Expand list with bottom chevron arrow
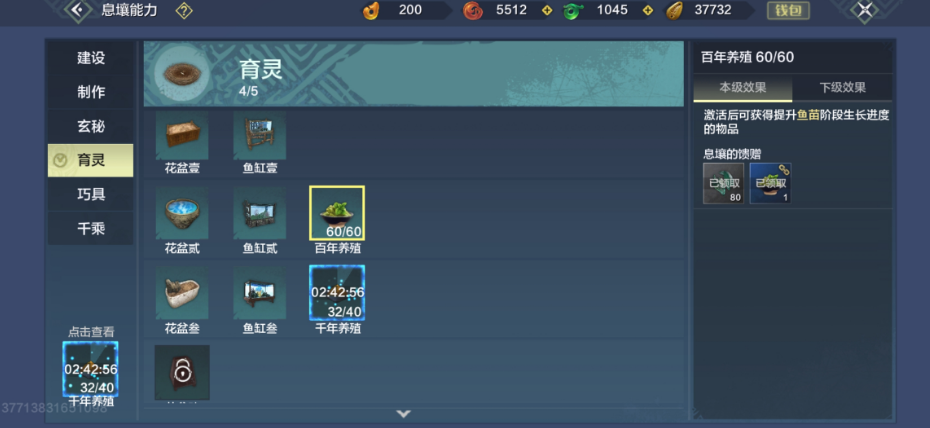 point(404,413)
